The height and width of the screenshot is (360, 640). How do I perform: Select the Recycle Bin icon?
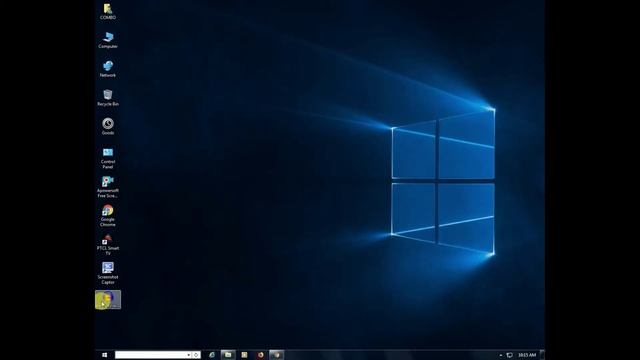click(108, 98)
